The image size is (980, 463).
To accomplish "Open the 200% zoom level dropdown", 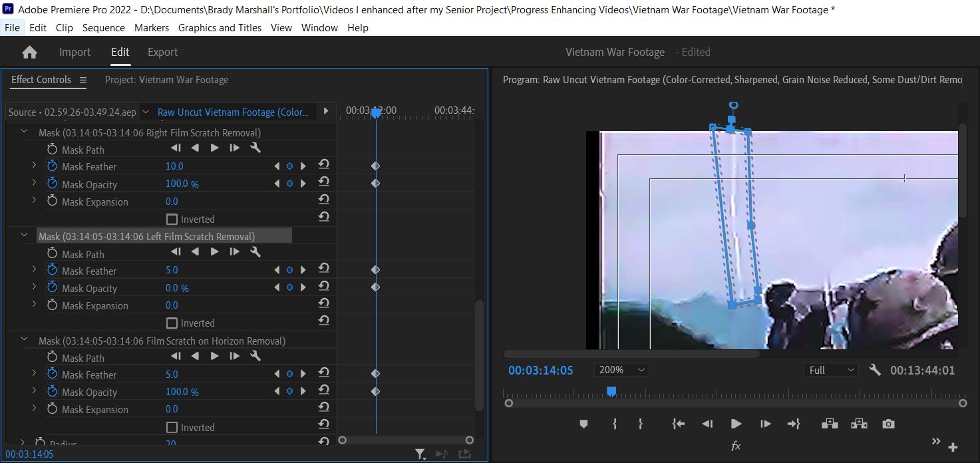I will (x=621, y=370).
